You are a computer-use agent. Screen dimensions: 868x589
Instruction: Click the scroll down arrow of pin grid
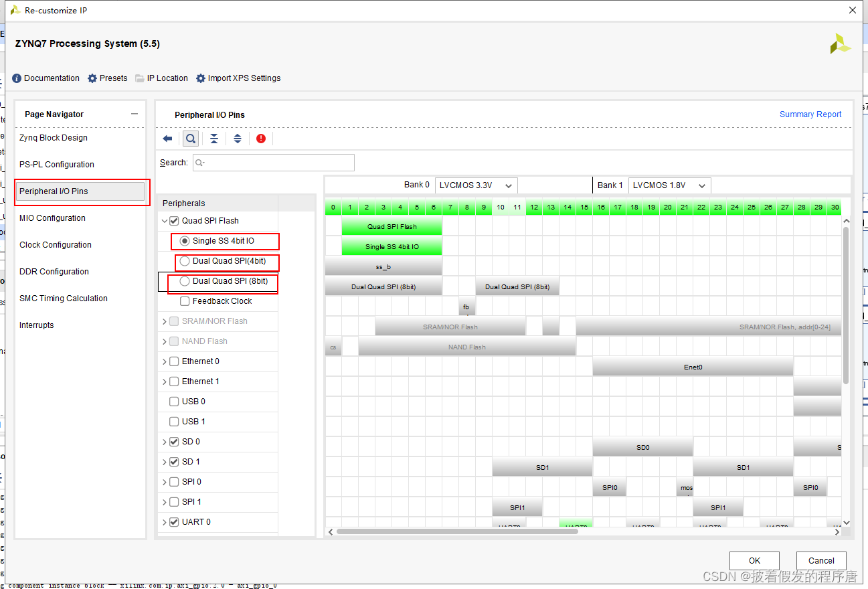point(846,522)
